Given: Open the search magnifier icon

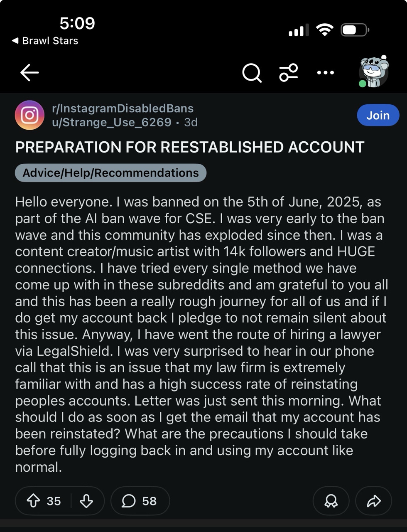Looking at the screenshot, I should [x=252, y=73].
